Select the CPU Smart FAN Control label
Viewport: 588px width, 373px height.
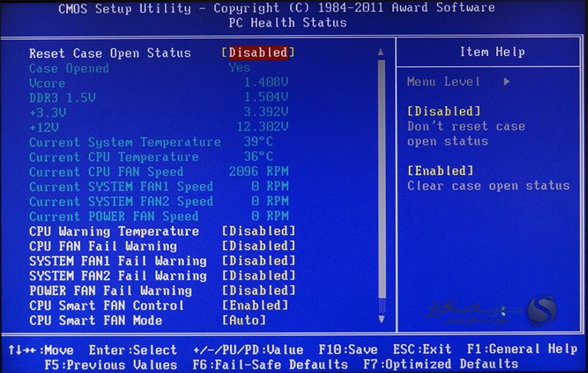pos(107,305)
